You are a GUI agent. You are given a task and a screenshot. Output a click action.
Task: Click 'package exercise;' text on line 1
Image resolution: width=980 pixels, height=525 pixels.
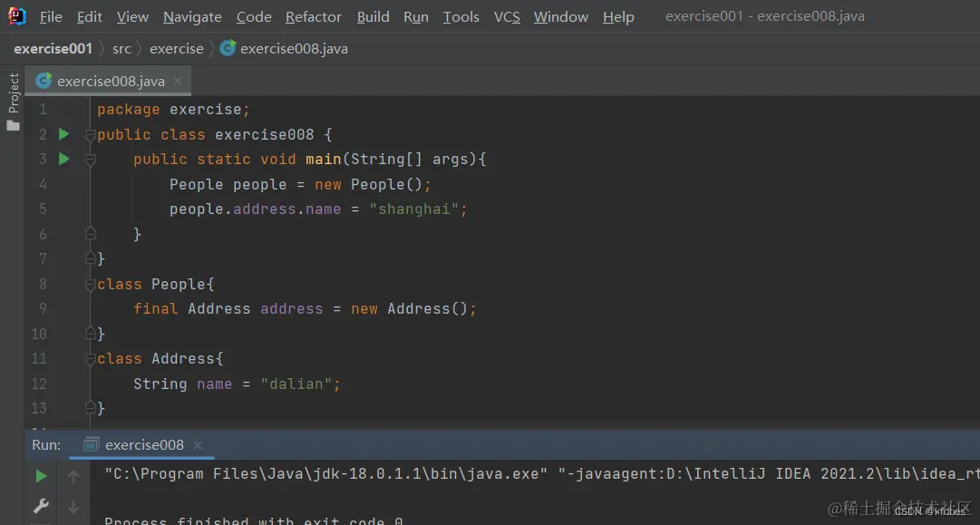click(x=173, y=110)
